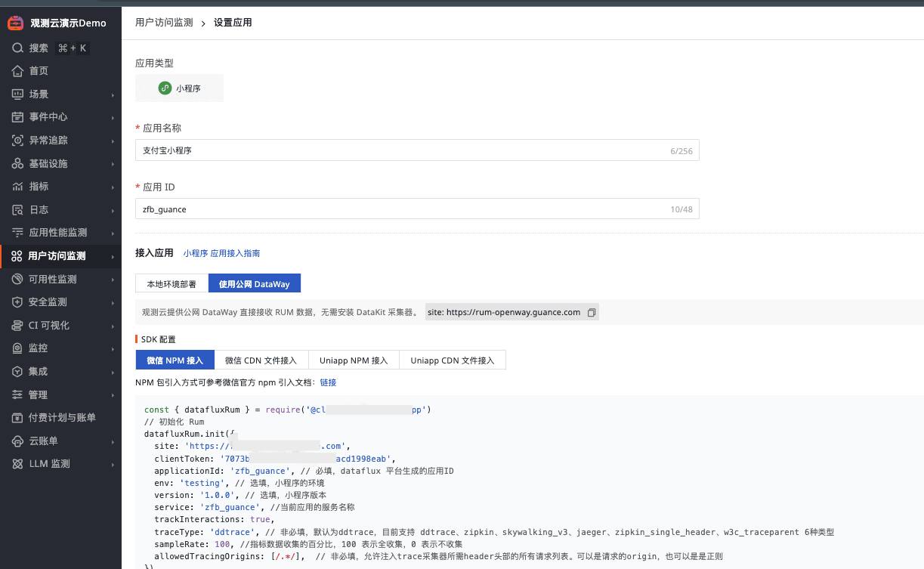Click the 观测云 logo icon in the sidebar
Viewport: 924px width, 569px height.
15,23
